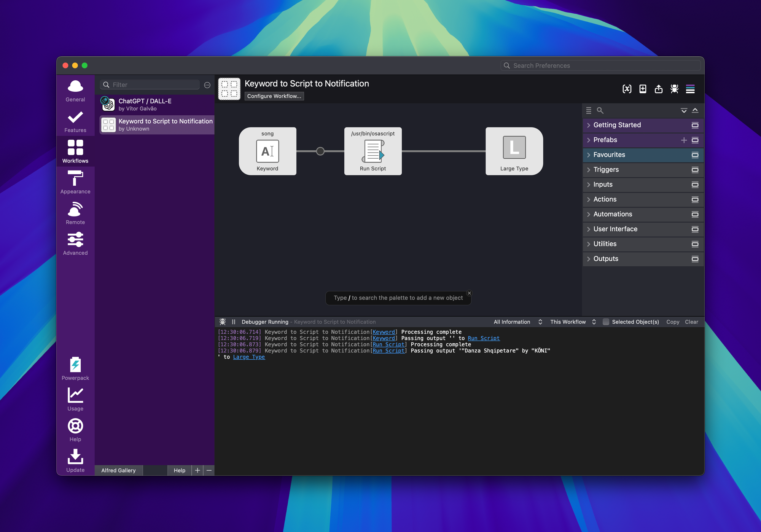Click the export workflow share icon
The image size is (761, 532).
(x=659, y=89)
